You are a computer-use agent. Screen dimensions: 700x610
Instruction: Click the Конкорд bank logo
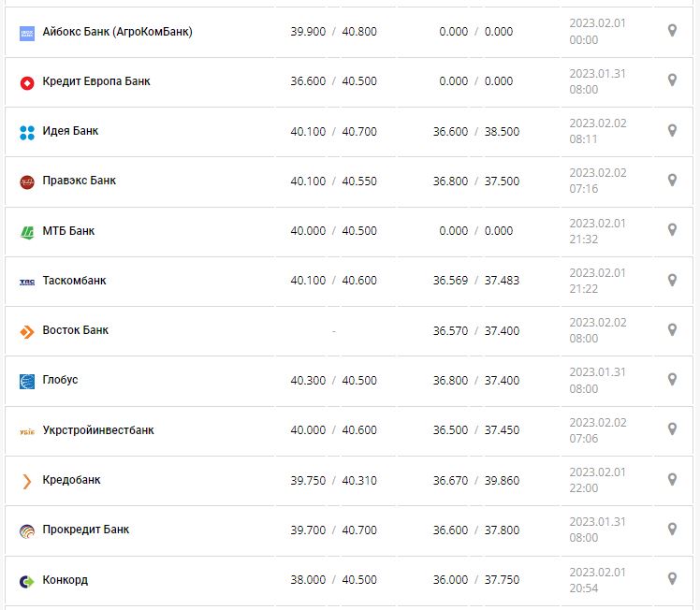click(26, 581)
